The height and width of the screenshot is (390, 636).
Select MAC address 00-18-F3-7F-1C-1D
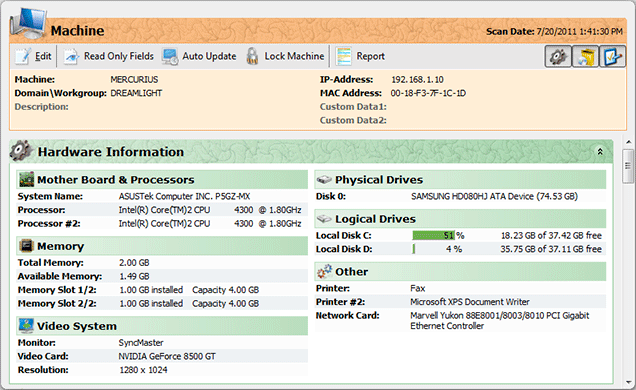428,93
